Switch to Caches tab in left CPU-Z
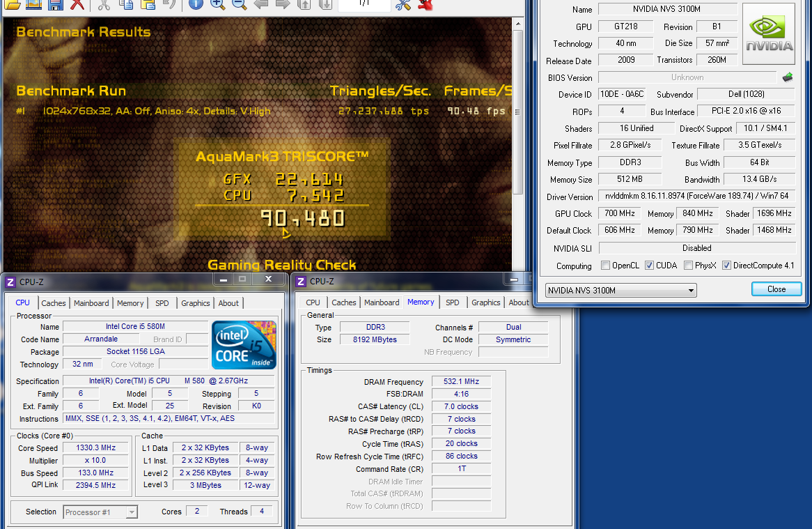The width and height of the screenshot is (812, 529). 54,303
